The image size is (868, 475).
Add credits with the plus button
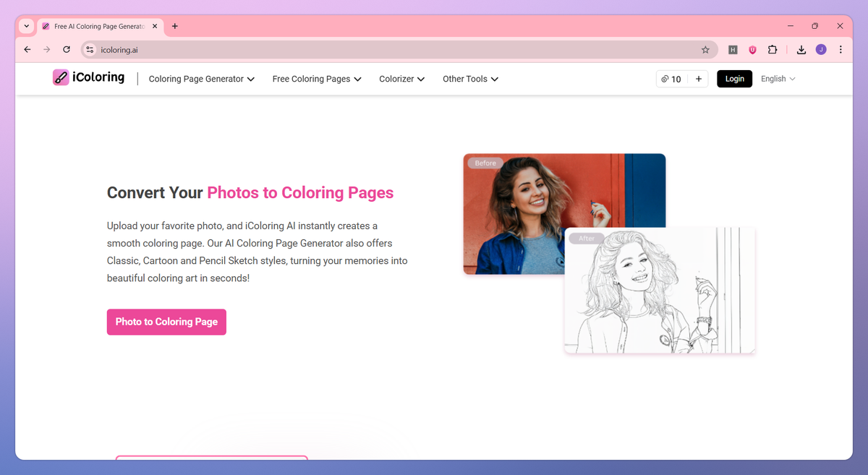pyautogui.click(x=698, y=79)
